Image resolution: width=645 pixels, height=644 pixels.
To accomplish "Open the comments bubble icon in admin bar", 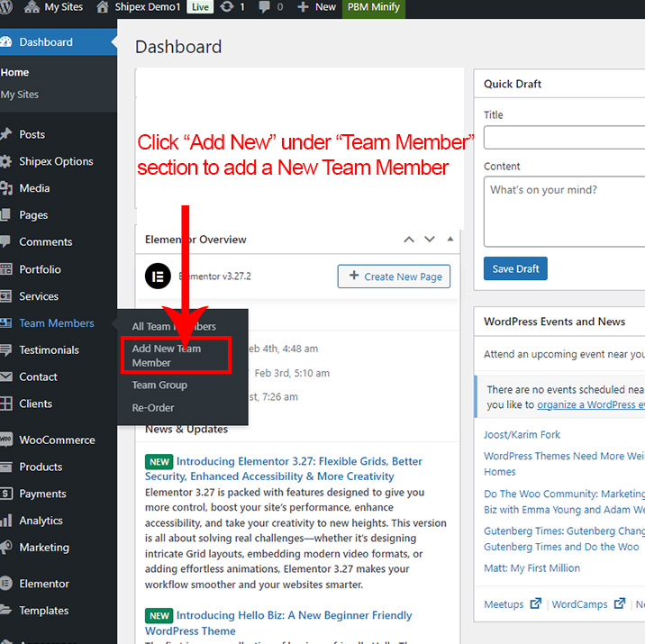I will (x=264, y=7).
